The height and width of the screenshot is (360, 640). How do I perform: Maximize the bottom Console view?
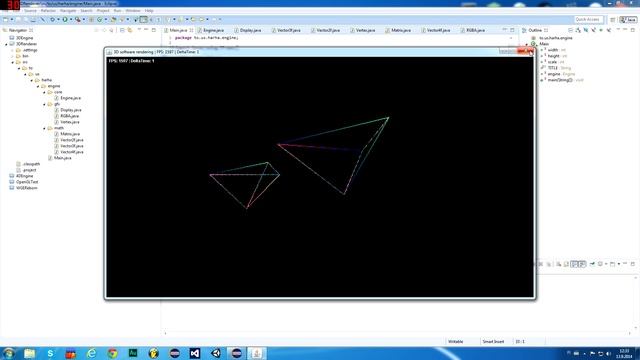[x=633, y=264]
